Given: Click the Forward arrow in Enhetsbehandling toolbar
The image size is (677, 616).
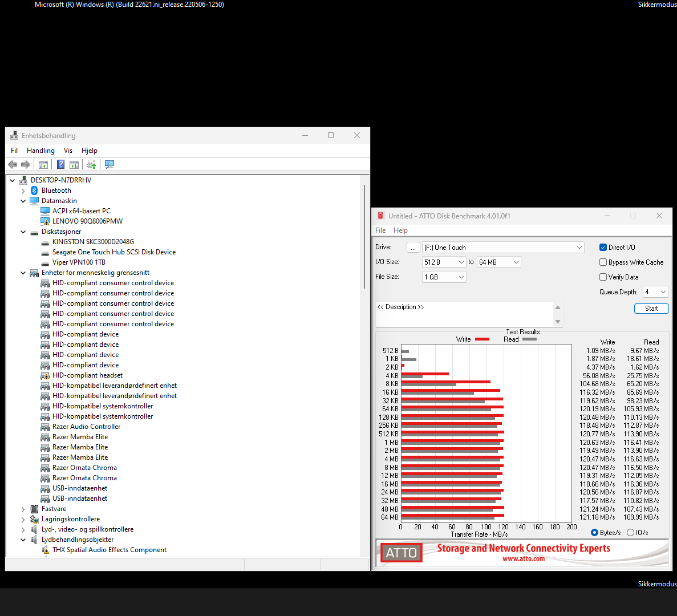Looking at the screenshot, I should pyautogui.click(x=26, y=164).
